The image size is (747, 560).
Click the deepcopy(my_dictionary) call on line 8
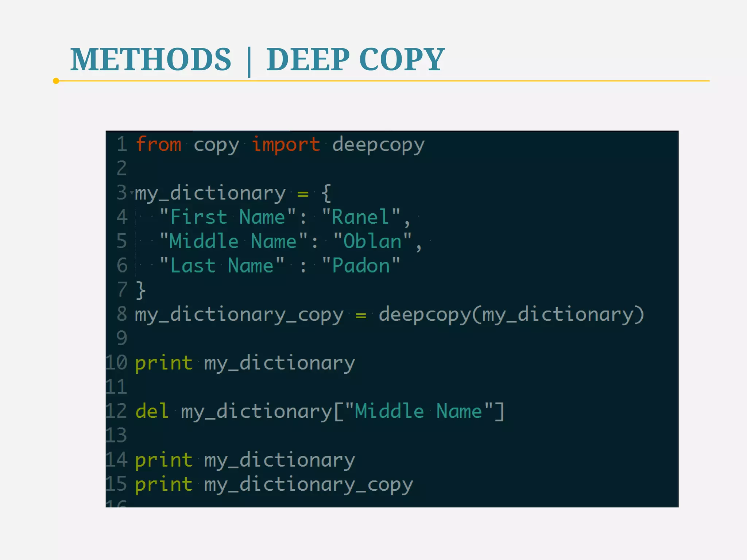(511, 315)
